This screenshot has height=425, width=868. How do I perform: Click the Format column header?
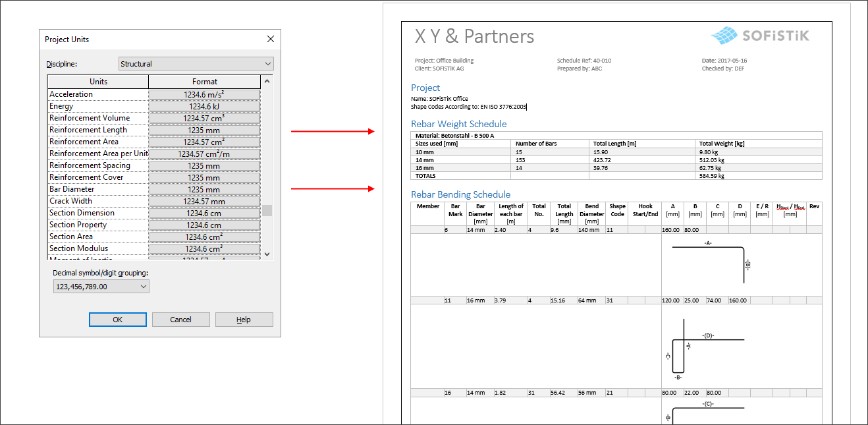point(205,82)
